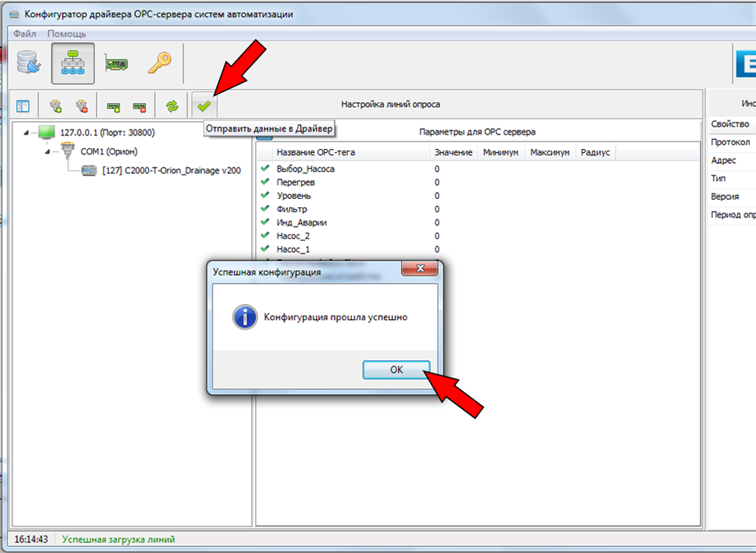756x553 pixels.
Task: Toggle the checkmark next to Уровень tag
Action: click(265, 196)
